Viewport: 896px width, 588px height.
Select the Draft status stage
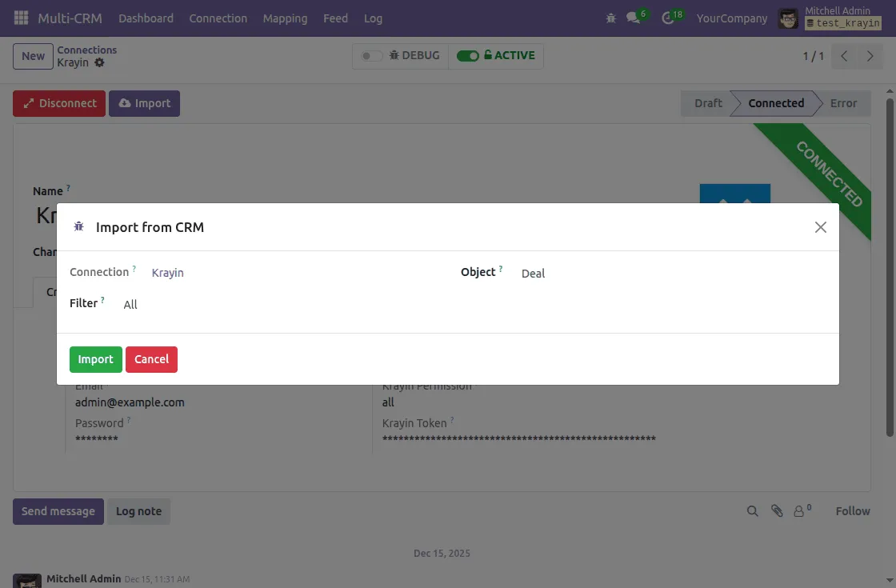[708, 103]
